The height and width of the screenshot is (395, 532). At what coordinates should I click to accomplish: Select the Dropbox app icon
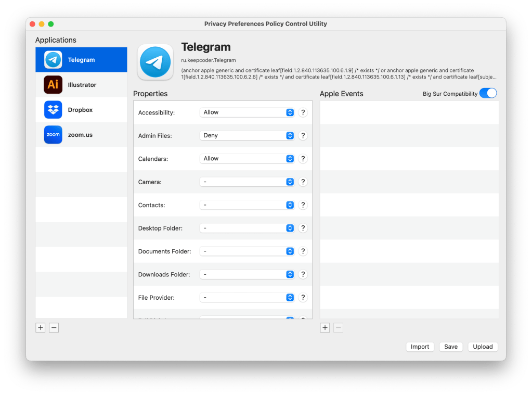click(53, 110)
